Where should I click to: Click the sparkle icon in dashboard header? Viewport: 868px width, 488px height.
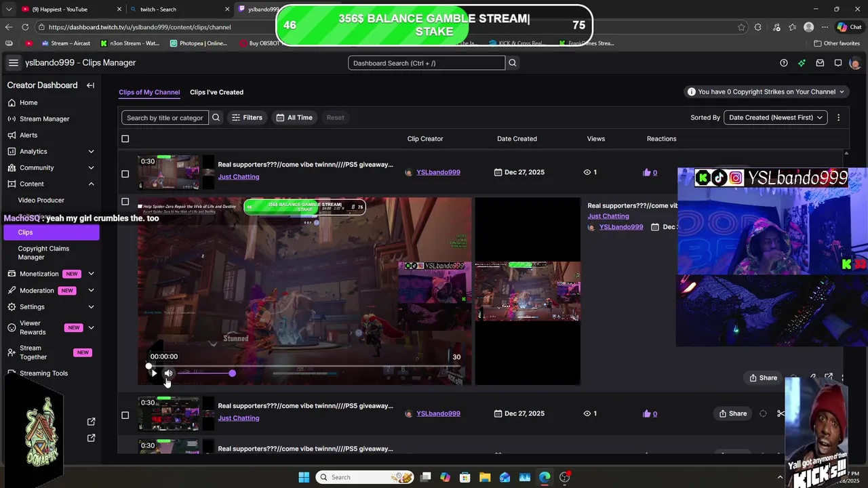[802, 63]
